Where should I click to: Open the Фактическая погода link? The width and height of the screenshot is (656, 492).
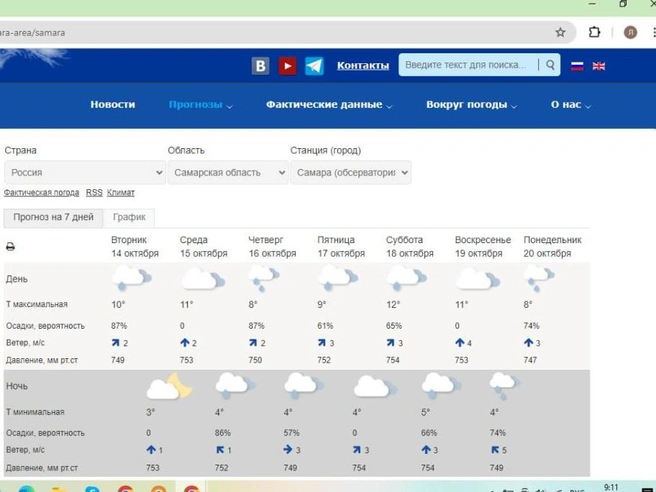pyautogui.click(x=41, y=193)
